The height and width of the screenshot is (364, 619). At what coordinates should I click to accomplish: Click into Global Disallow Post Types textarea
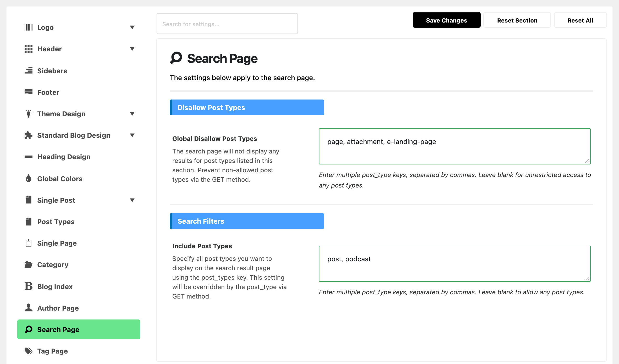[x=455, y=146]
